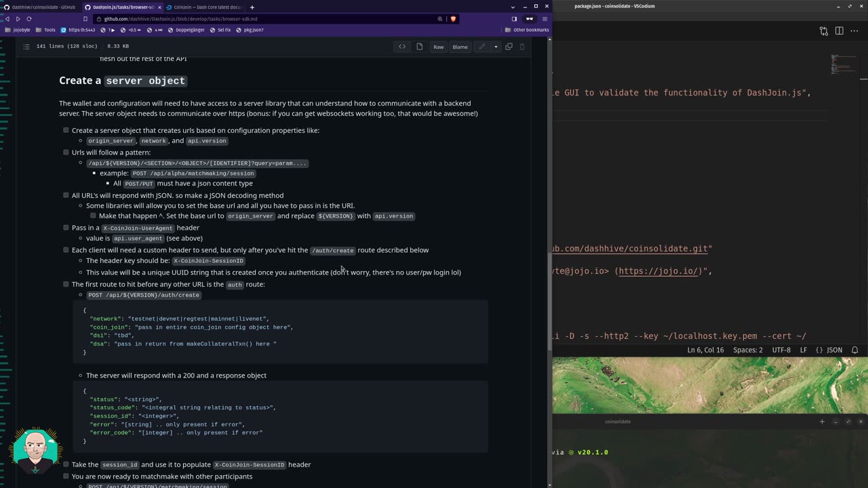Check 'The first route to hit' task box
The height and width of the screenshot is (488, 868).
[66, 284]
